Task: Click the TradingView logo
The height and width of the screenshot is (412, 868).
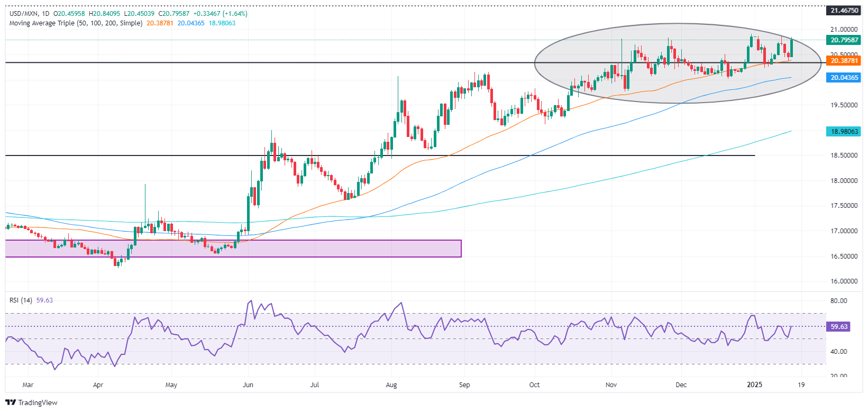Action: pyautogui.click(x=31, y=402)
